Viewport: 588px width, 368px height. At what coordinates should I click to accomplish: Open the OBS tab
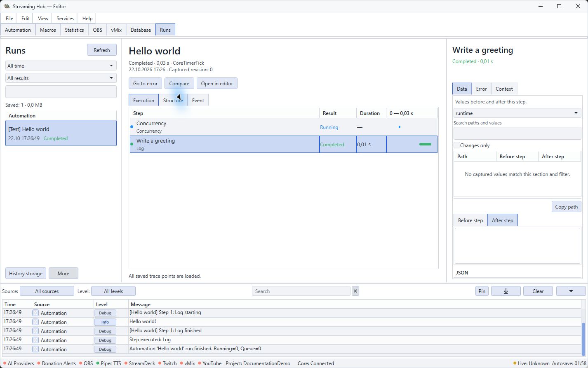click(97, 30)
